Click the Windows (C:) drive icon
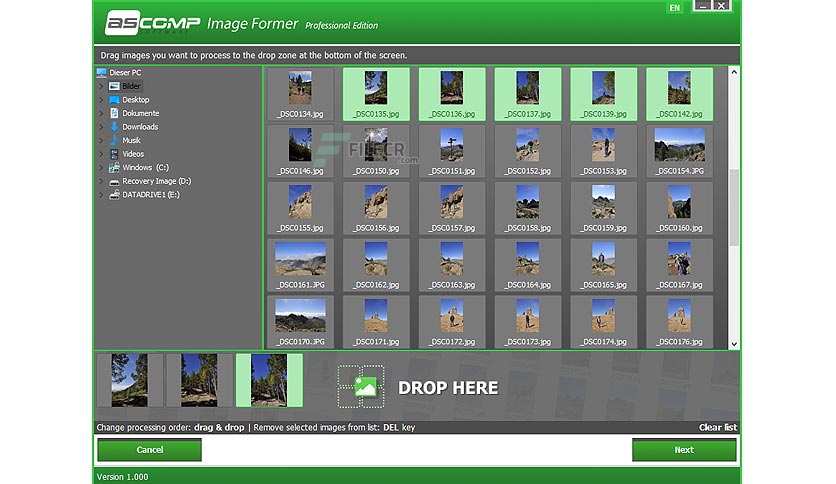 click(x=114, y=167)
